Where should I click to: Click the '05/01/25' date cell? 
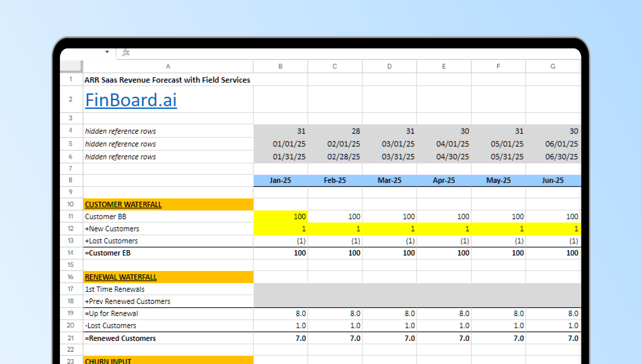[x=499, y=144]
